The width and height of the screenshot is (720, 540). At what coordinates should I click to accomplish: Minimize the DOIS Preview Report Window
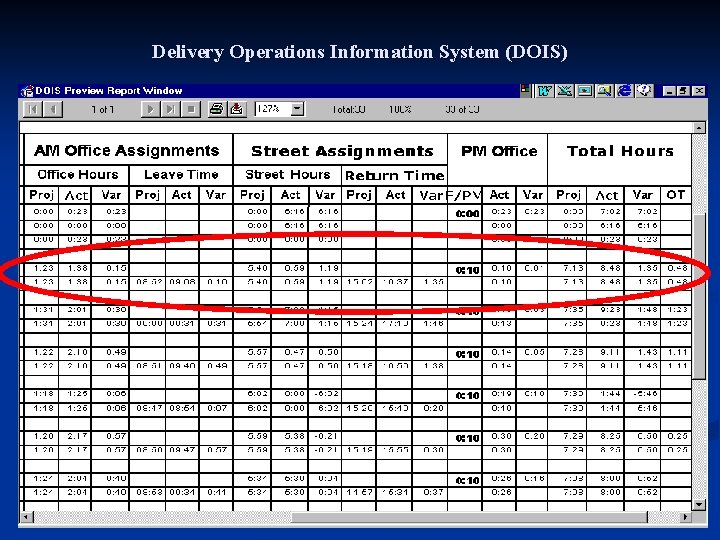(670, 91)
